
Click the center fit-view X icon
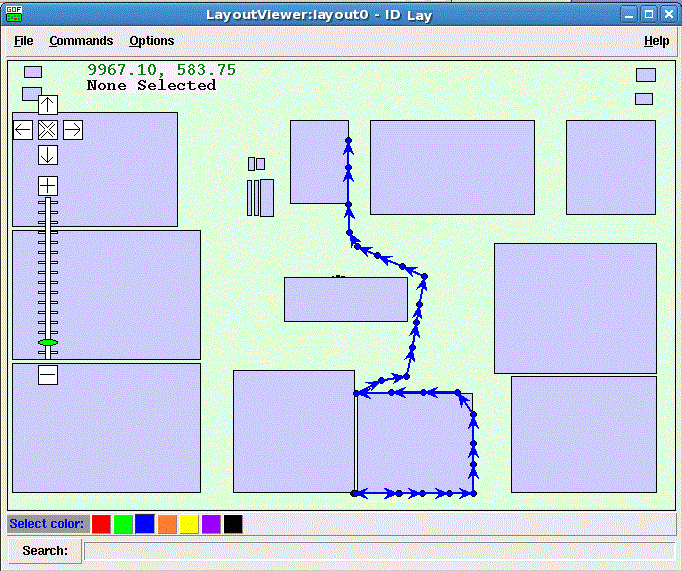tap(48, 129)
